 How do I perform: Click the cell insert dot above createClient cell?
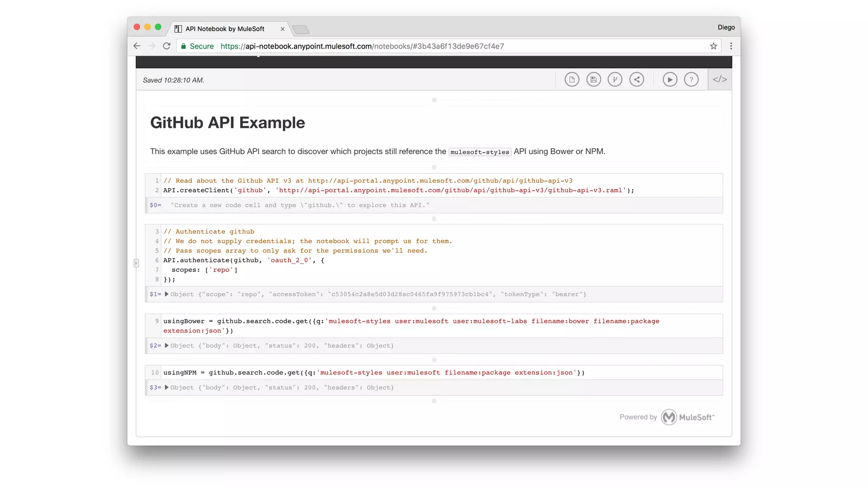434,167
